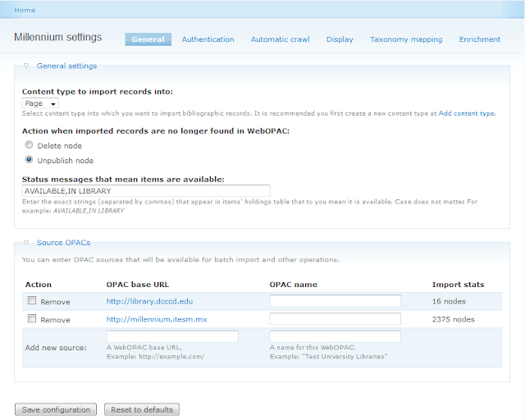This screenshot has height=420, width=525.
Task: Click the 'OPAC base URL' column header
Action: pos(138,285)
